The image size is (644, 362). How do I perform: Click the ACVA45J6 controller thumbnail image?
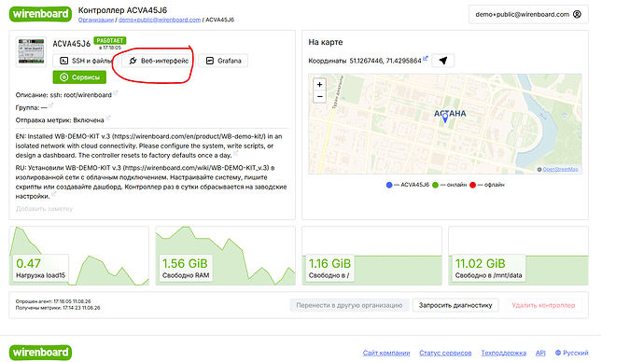pos(31,51)
